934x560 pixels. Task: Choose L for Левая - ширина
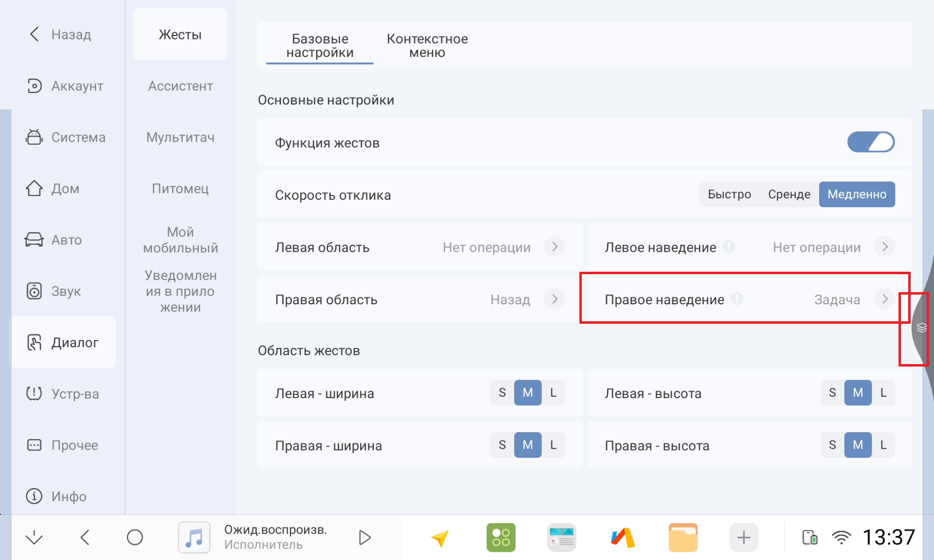553,392
